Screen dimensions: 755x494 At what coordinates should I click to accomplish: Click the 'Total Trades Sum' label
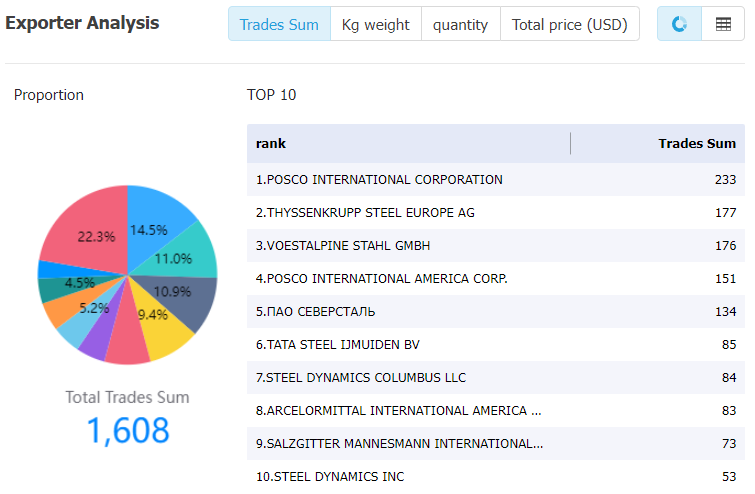pos(128,397)
